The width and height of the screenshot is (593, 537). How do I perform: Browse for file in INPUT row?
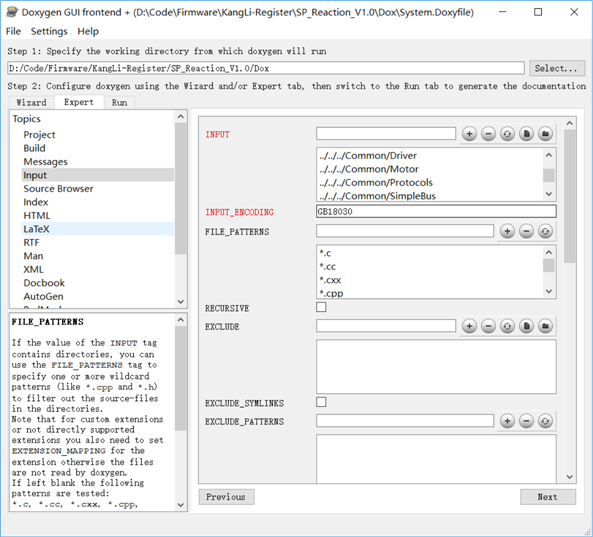(x=526, y=133)
